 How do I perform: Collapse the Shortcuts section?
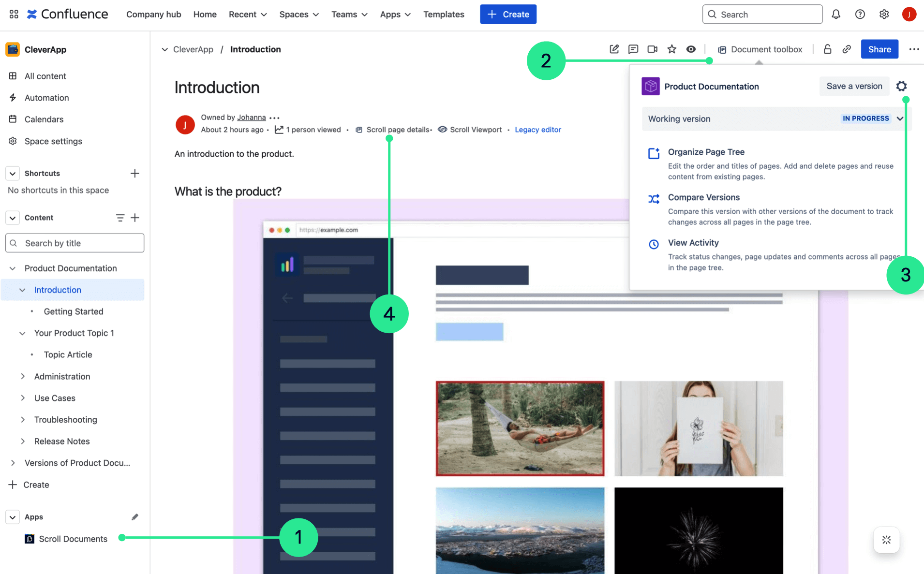tap(13, 174)
